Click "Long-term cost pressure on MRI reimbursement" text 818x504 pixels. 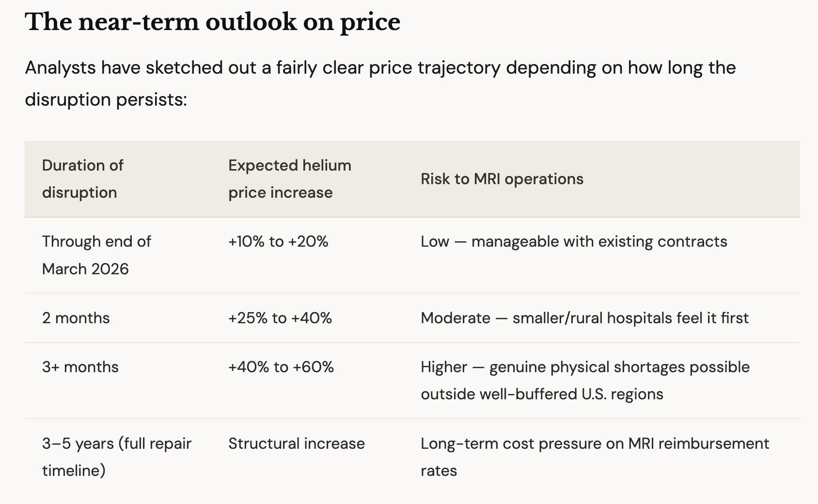pos(595,443)
